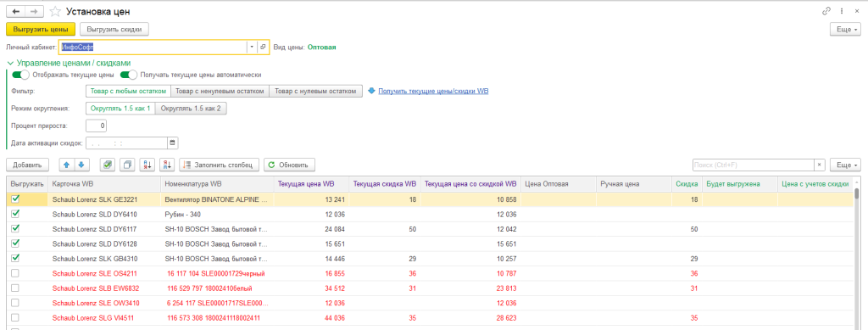
Task: Check the Schaub Lorenz SLE OS4211 checkbox
Action: 15,273
